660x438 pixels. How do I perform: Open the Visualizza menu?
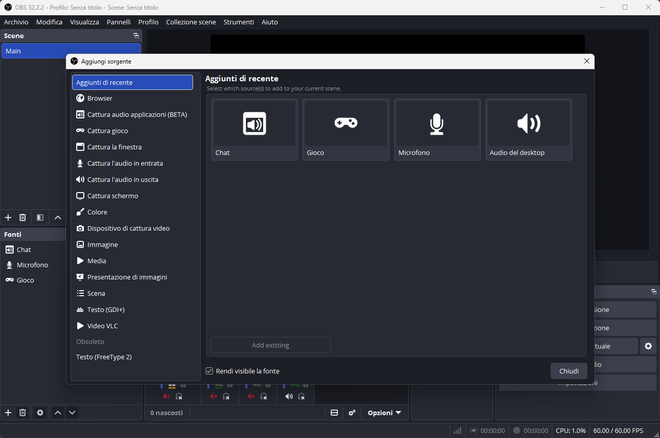pos(85,22)
